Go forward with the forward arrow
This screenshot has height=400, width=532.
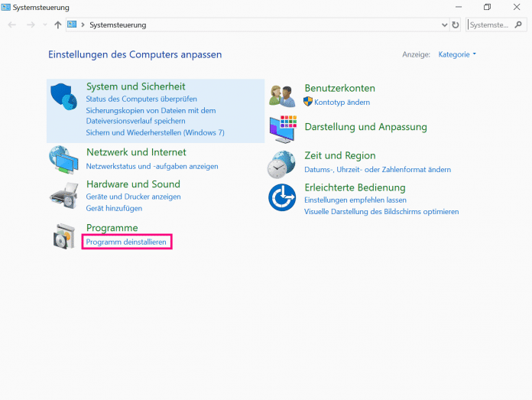[x=31, y=24]
